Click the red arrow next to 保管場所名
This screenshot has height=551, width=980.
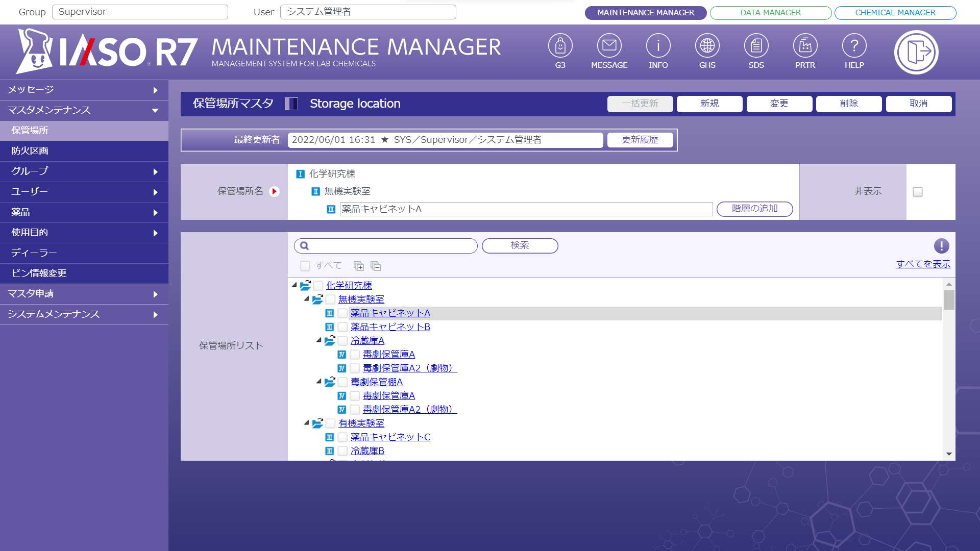[275, 191]
